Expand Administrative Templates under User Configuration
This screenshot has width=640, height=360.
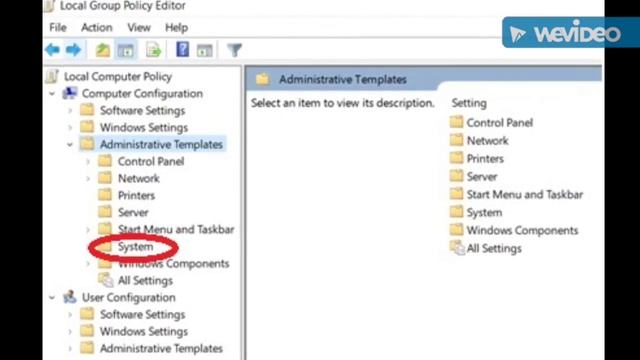point(70,349)
